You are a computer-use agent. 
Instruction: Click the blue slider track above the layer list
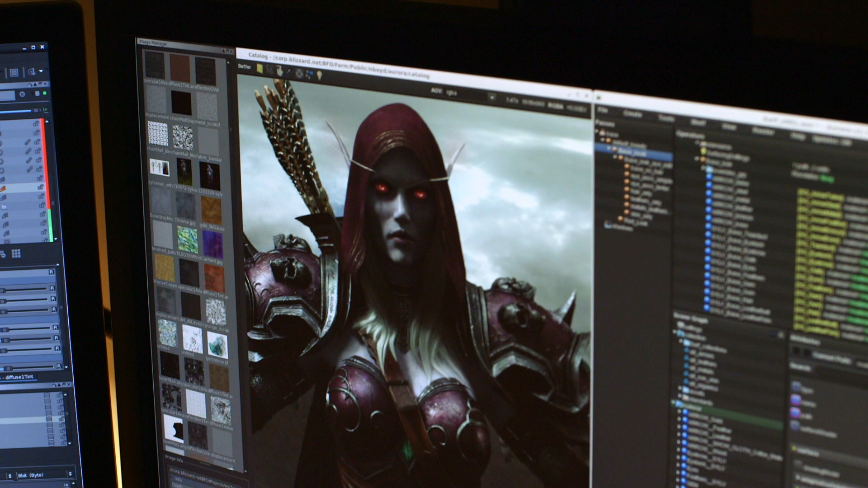(16, 110)
